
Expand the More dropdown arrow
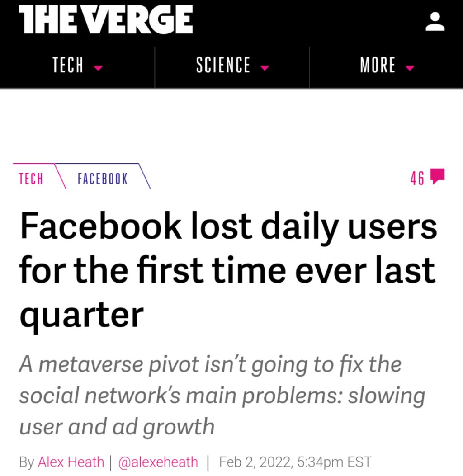tap(410, 68)
